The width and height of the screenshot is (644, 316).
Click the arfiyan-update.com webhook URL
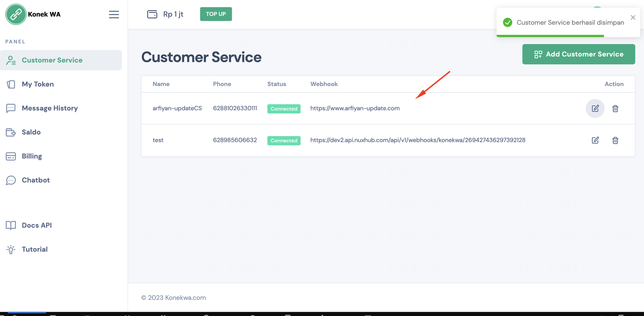pyautogui.click(x=355, y=108)
